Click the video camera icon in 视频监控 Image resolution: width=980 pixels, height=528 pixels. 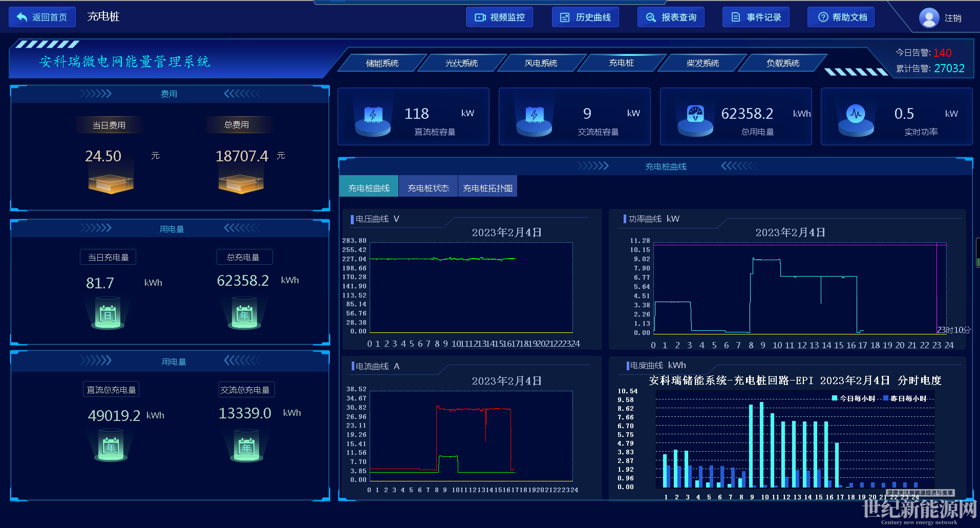pos(480,17)
